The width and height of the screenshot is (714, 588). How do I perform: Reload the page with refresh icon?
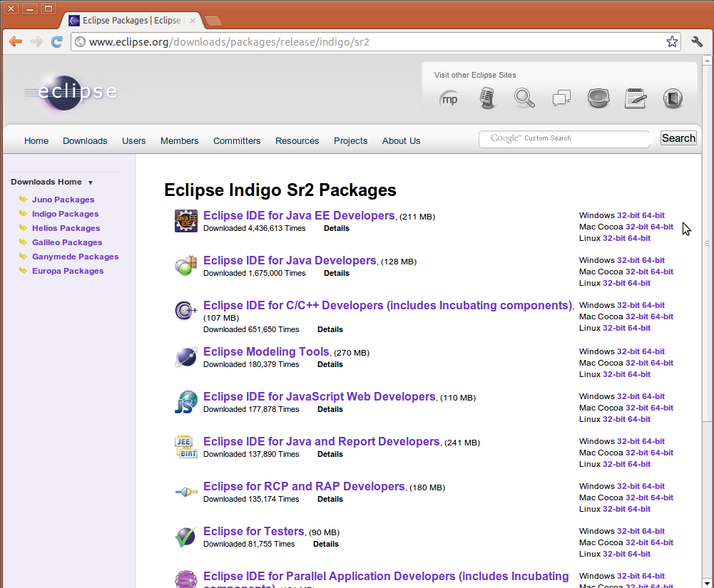[56, 42]
